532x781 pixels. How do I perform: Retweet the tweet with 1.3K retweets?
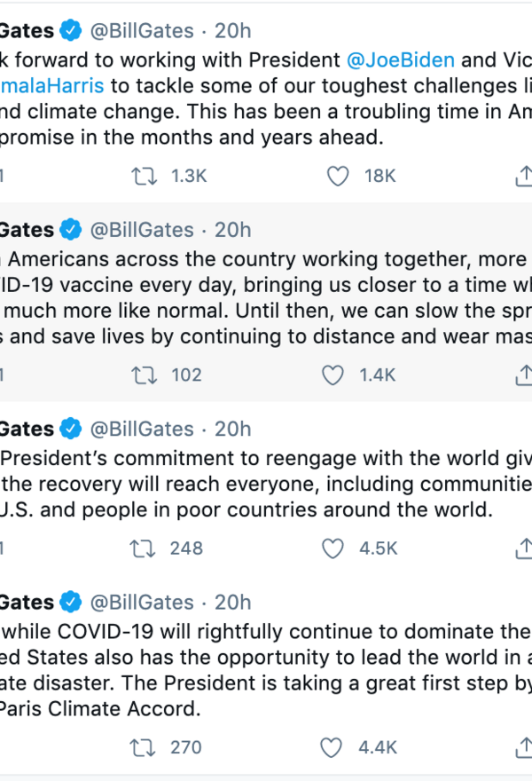(x=142, y=177)
